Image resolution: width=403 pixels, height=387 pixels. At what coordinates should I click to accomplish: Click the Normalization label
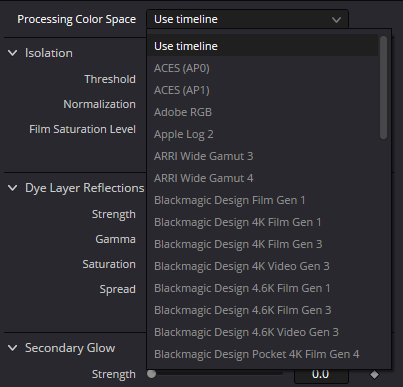99,104
